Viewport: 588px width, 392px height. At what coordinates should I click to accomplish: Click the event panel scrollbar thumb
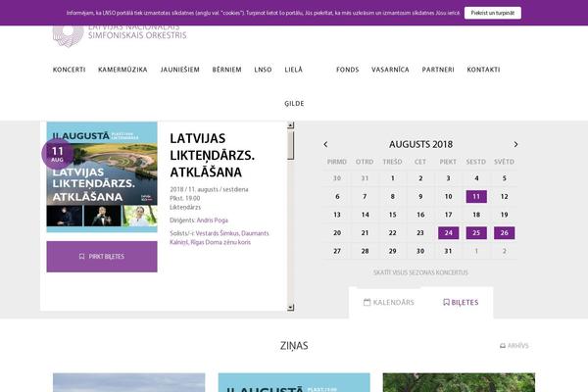click(x=291, y=145)
